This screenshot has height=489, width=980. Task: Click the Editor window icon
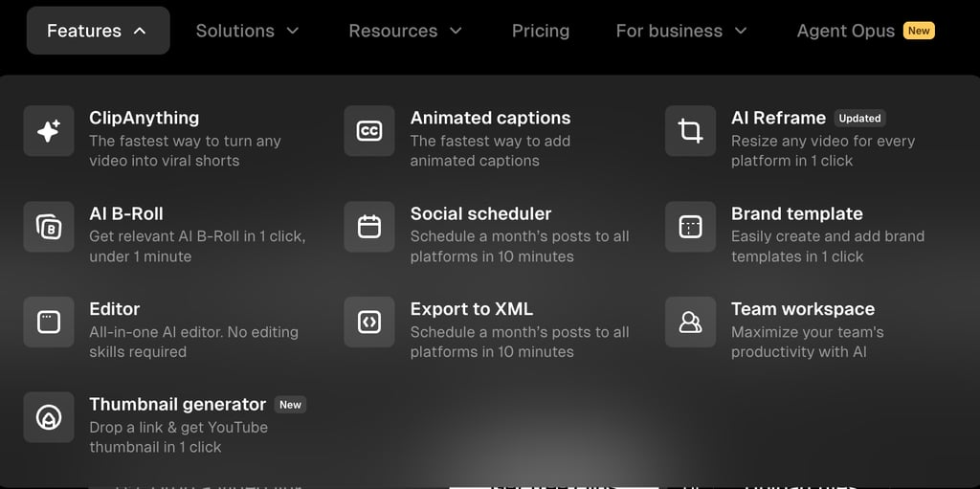(x=49, y=322)
